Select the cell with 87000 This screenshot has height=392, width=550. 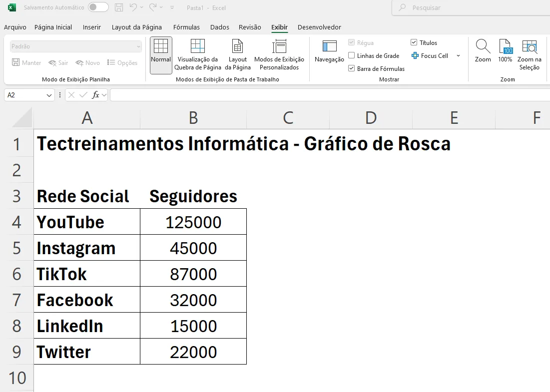point(193,274)
